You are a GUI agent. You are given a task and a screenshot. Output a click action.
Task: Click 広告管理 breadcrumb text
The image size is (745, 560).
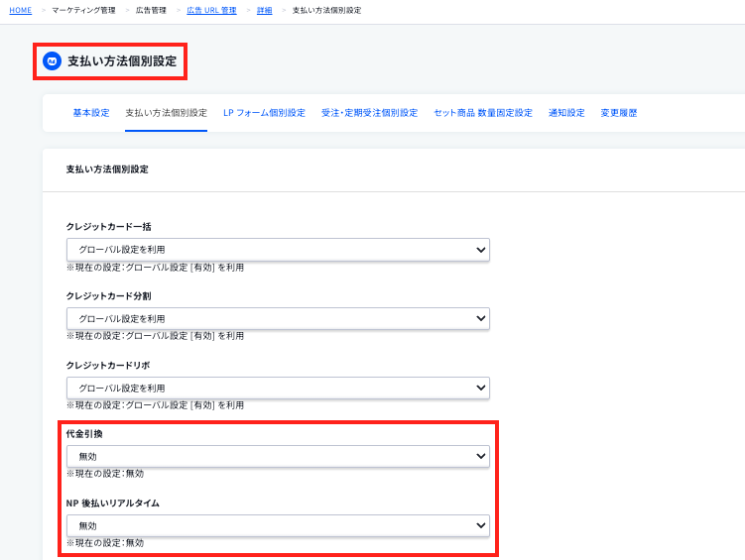click(151, 11)
